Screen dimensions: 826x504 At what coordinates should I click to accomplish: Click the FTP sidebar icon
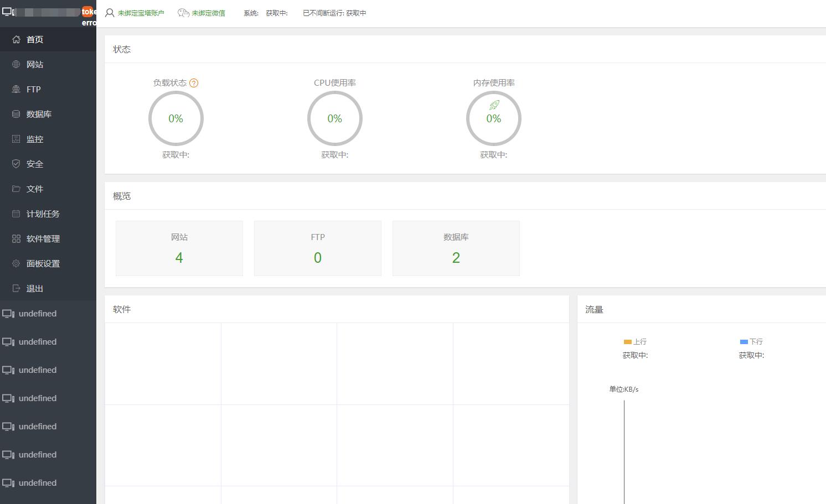pos(16,89)
